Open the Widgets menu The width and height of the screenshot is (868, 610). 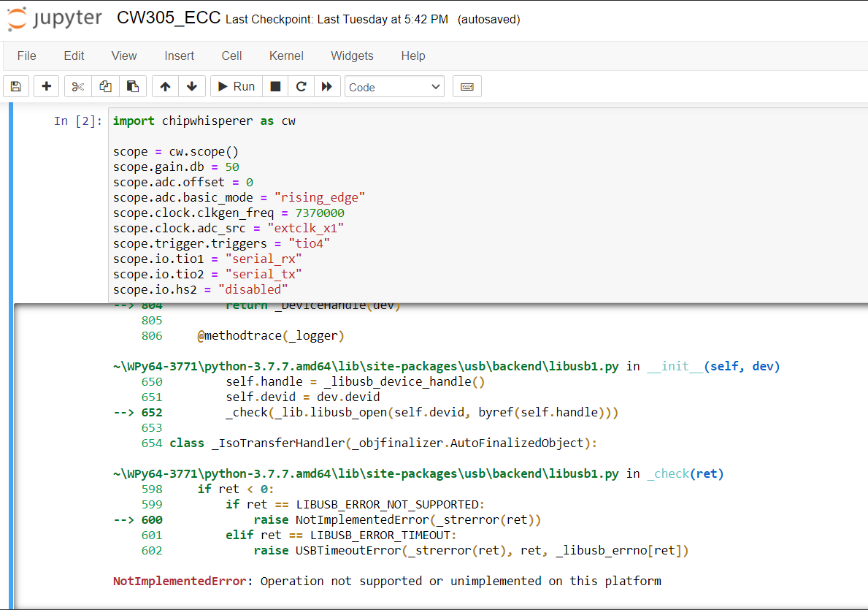point(352,56)
